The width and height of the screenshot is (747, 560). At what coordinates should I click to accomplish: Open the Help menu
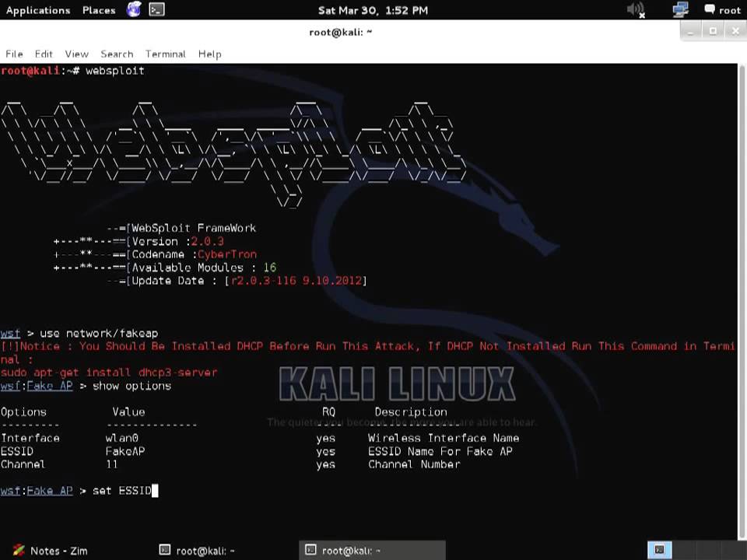[x=209, y=54]
